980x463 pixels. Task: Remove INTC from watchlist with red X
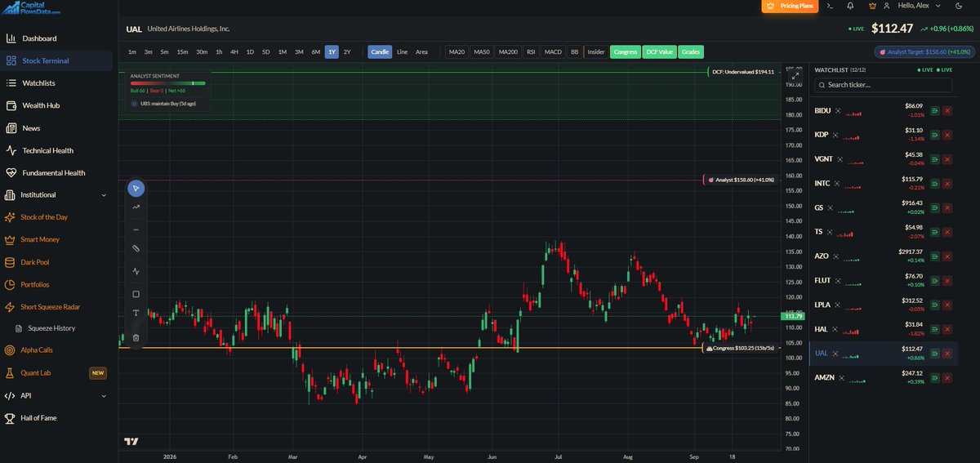click(x=947, y=183)
